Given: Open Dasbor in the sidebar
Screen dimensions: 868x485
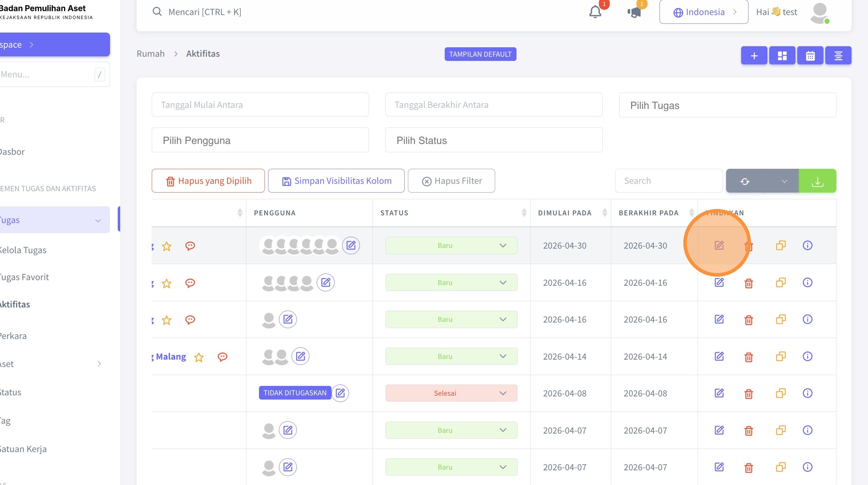Looking at the screenshot, I should [x=12, y=152].
